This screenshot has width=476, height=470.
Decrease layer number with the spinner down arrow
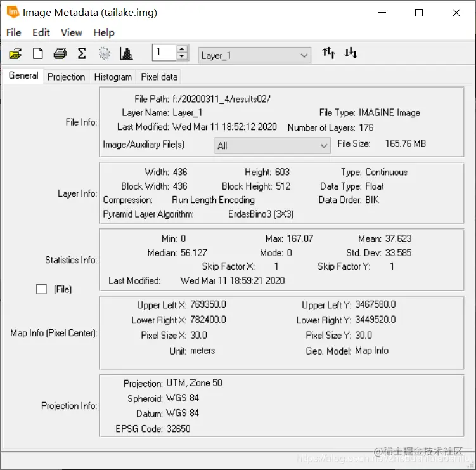182,56
